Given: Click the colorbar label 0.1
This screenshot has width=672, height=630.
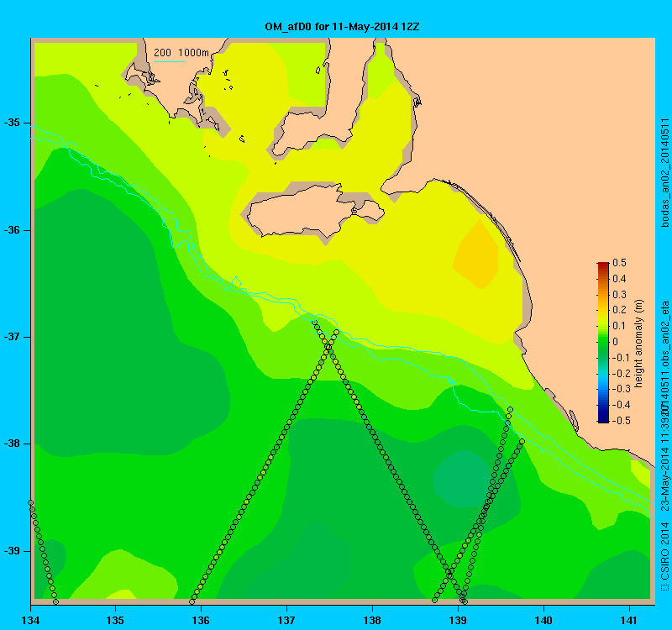Looking at the screenshot, I should point(620,326).
